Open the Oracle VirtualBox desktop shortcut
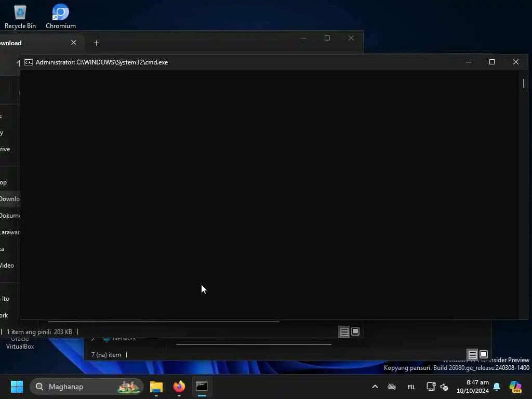 [20, 343]
